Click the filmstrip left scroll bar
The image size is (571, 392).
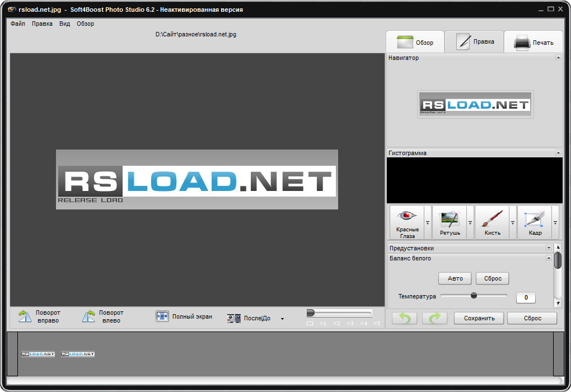point(12,354)
